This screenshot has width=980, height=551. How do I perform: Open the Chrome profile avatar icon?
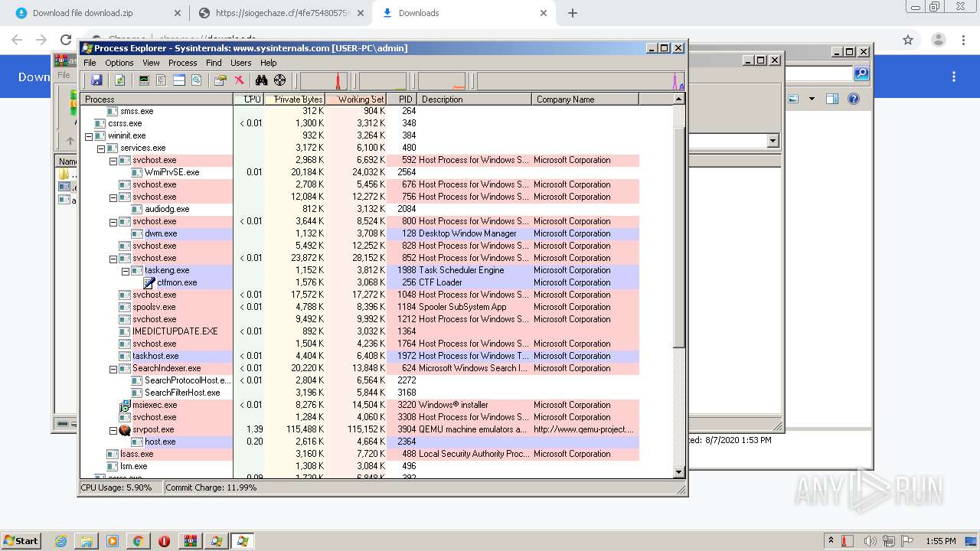pos(939,40)
